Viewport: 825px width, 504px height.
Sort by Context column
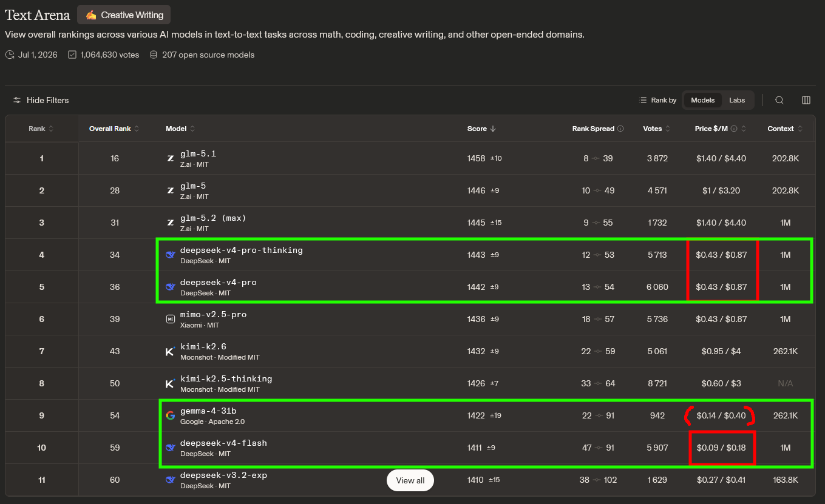(x=785, y=129)
